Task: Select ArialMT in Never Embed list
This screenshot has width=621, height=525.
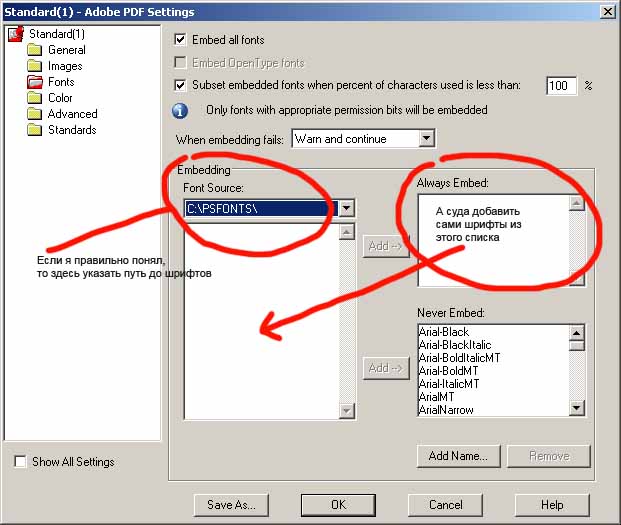Action: [436, 397]
